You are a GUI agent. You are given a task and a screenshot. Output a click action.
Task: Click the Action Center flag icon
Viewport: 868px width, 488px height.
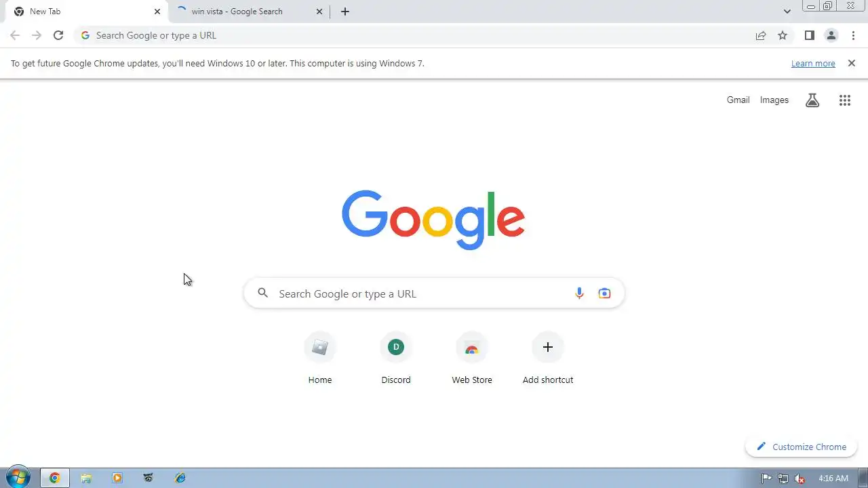pos(767,478)
